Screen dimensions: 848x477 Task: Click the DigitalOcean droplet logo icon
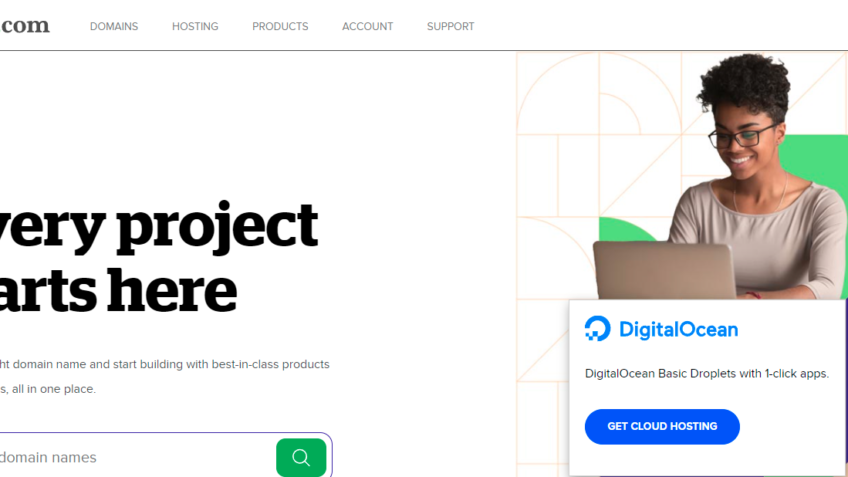(x=597, y=329)
